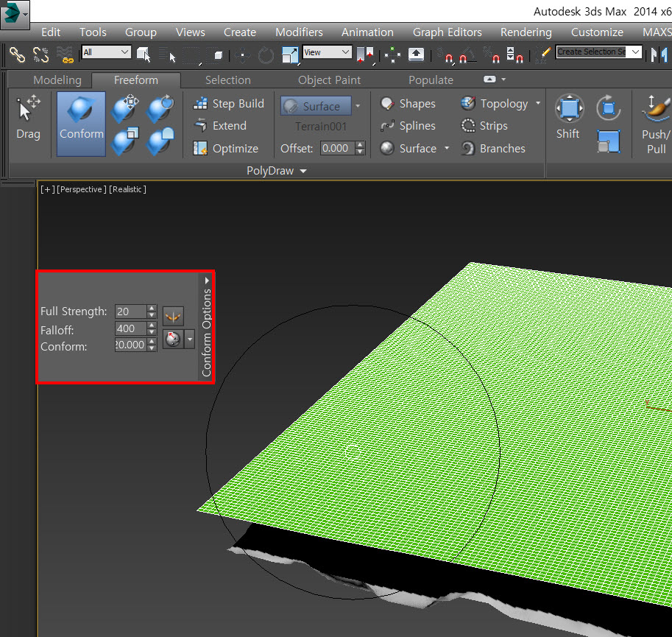This screenshot has height=637, width=672.
Task: Expand the PolyDraw panel rollout
Action: point(277,171)
